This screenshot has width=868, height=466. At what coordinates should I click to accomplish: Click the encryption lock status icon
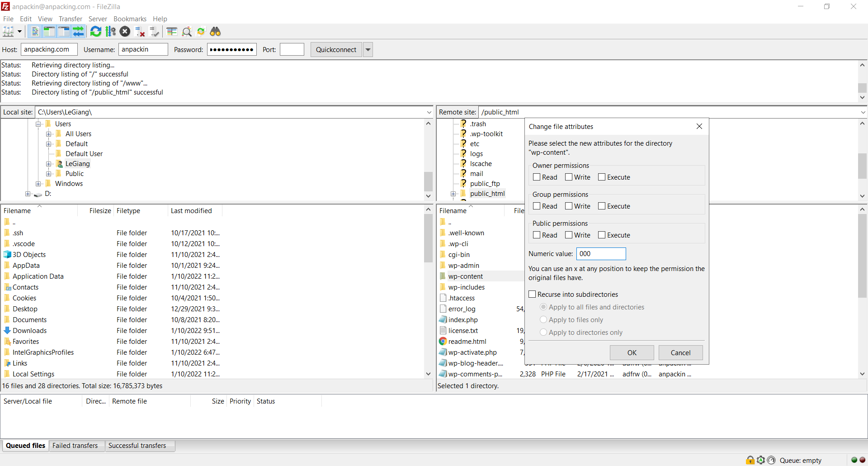[x=750, y=460]
